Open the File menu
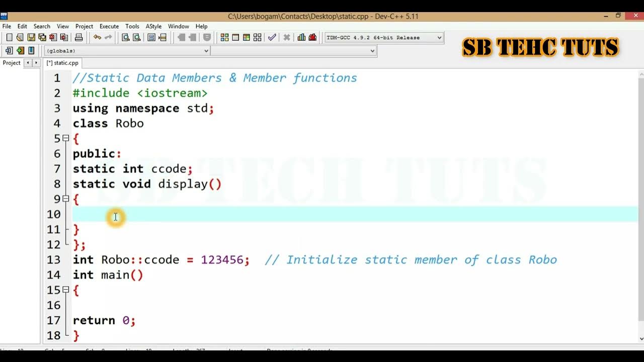 pos(7,26)
